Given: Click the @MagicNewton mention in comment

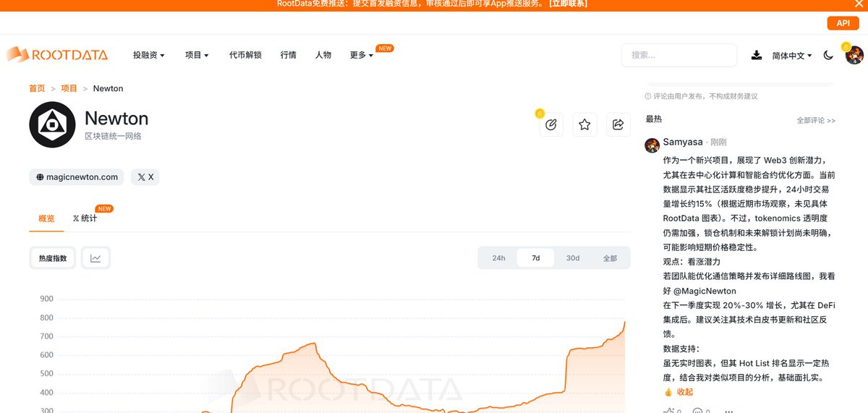Looking at the screenshot, I should [705, 291].
